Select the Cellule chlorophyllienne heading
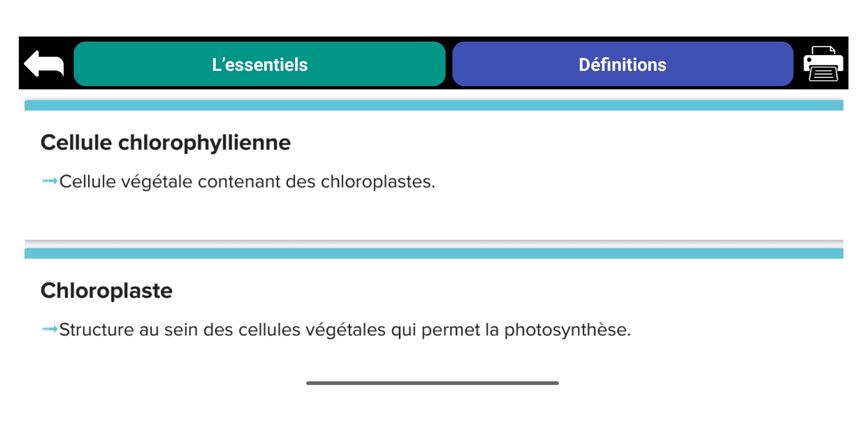 tap(165, 143)
